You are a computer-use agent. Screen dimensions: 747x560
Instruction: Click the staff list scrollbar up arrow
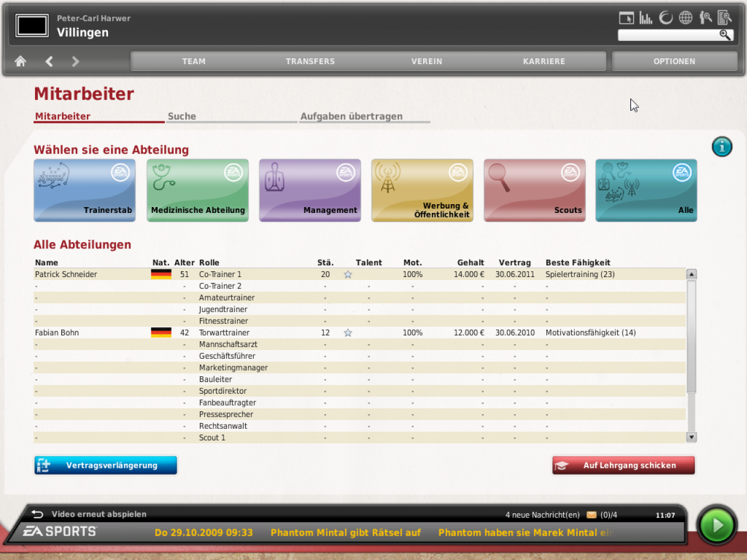[692, 274]
